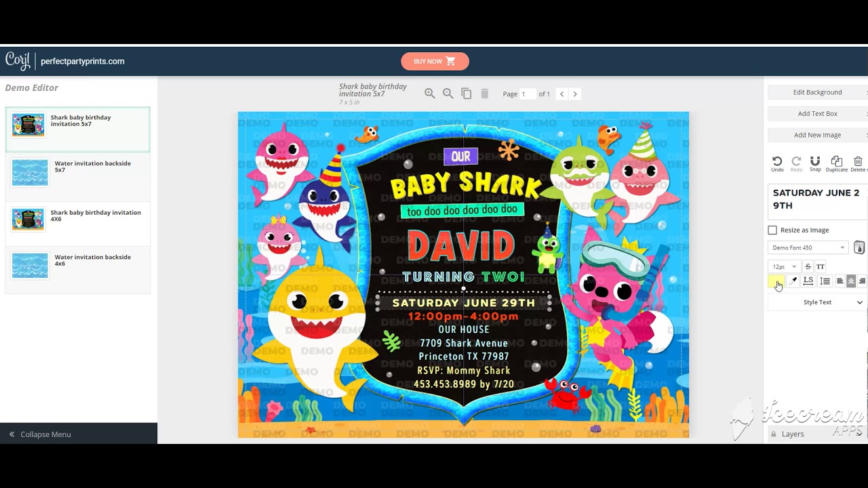The image size is (868, 488).
Task: Click the Undo icon
Action: point(777,161)
